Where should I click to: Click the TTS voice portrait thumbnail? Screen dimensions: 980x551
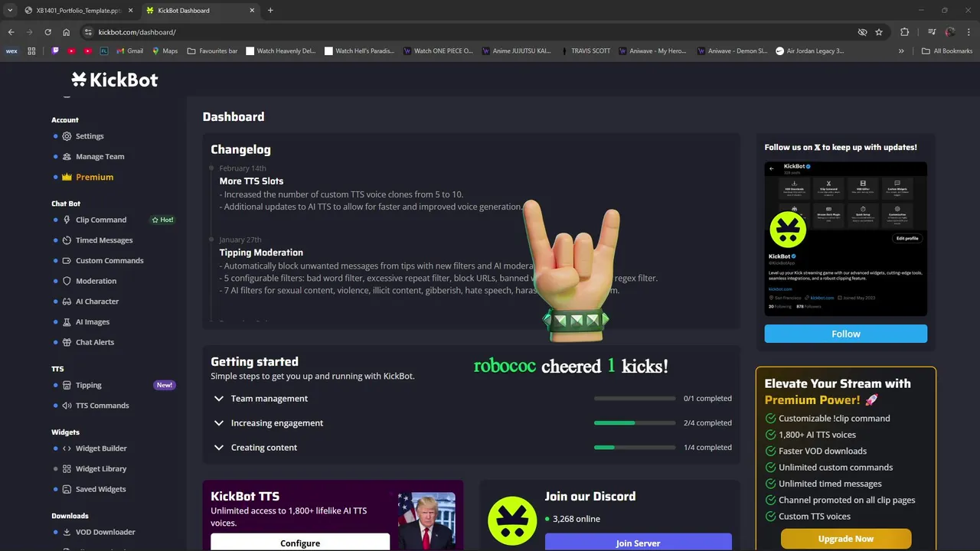click(x=426, y=520)
